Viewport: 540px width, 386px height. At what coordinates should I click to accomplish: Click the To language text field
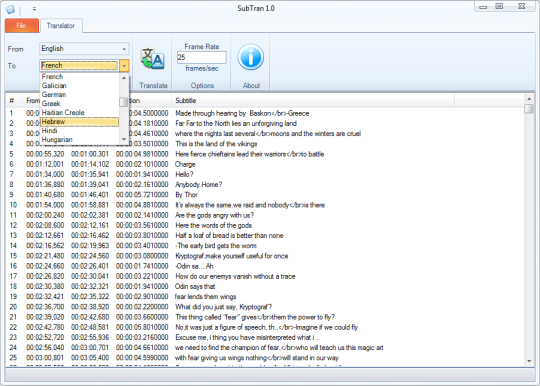coord(79,65)
